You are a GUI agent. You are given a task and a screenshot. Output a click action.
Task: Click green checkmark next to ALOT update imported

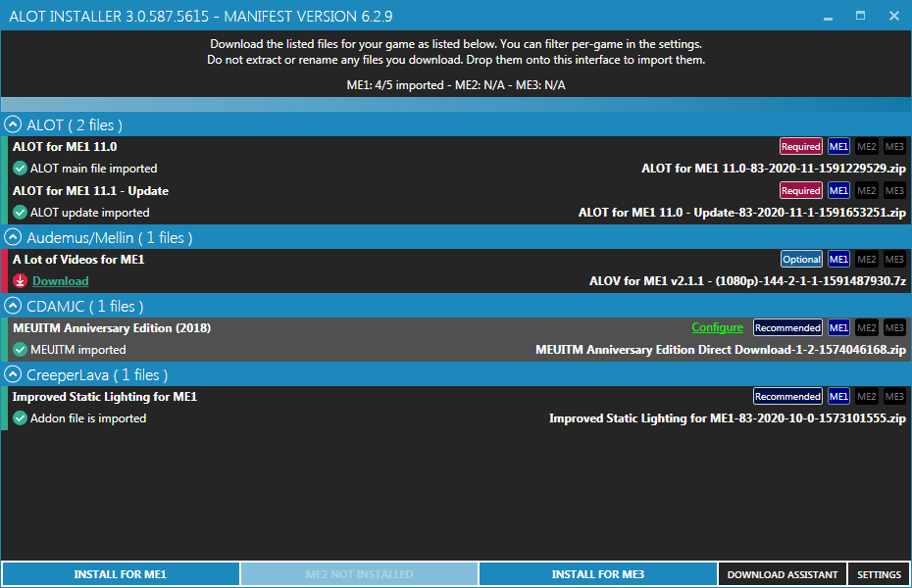coord(20,213)
